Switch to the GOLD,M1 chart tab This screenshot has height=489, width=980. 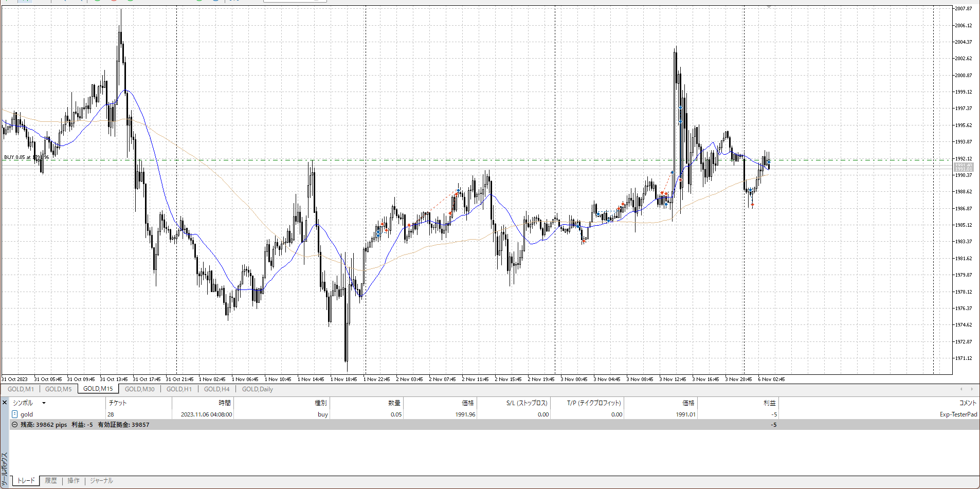click(21, 389)
